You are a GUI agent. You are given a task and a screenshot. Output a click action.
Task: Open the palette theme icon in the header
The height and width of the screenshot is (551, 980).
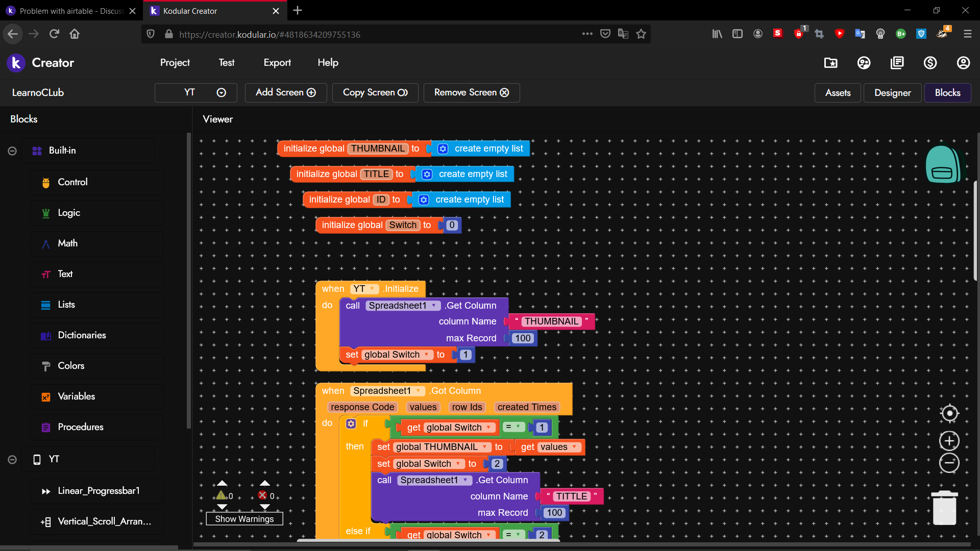[x=864, y=63]
